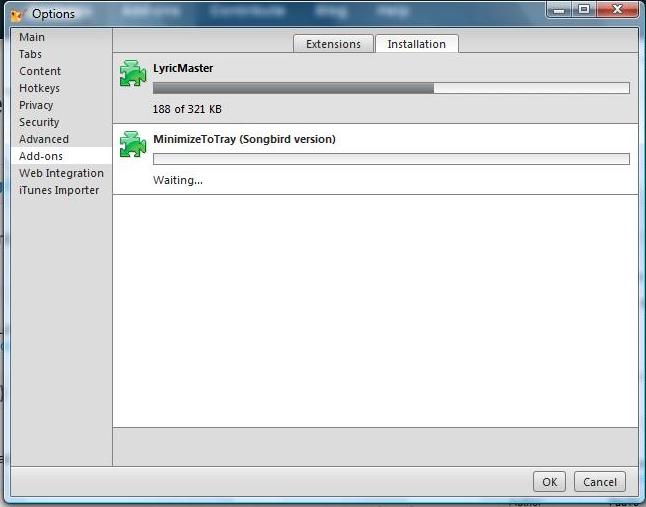The image size is (646, 507).
Task: Open the iTunes Importer pane
Action: (x=59, y=190)
